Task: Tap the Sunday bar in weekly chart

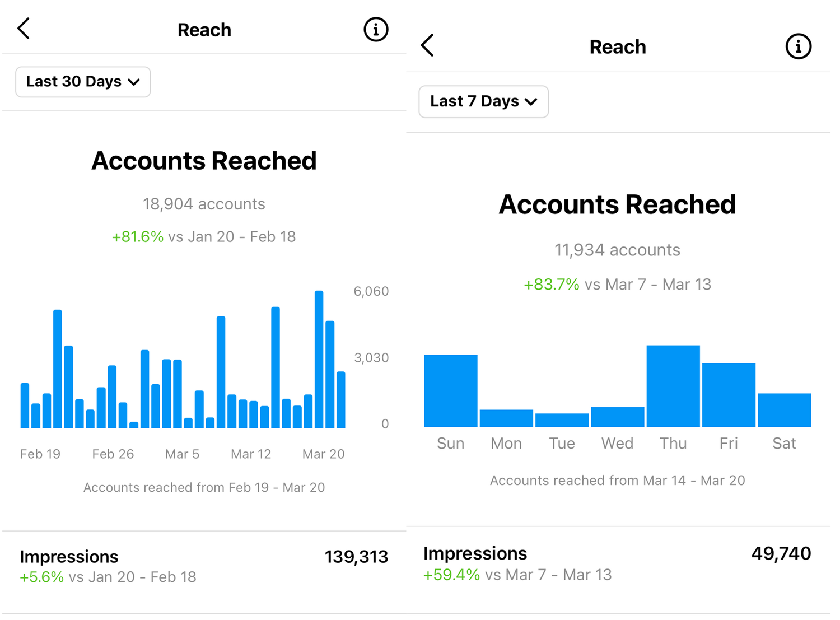Action: coord(450,391)
